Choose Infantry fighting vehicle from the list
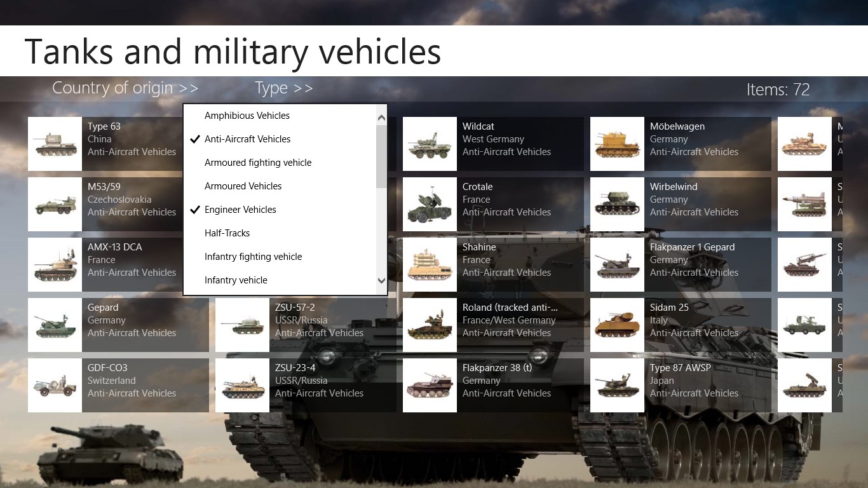This screenshot has height=488, width=868. [253, 257]
